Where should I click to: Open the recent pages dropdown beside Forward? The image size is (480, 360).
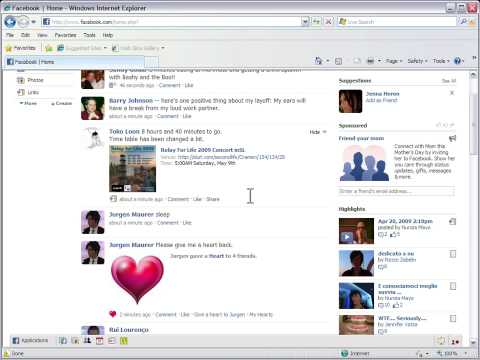tap(34, 22)
